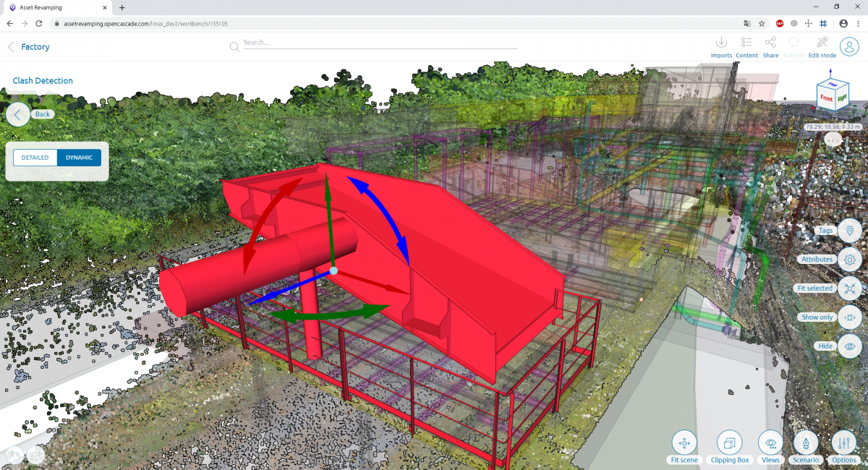Open the Clipping Box tool
Image resolution: width=868 pixels, height=470 pixels.
pyautogui.click(x=729, y=443)
